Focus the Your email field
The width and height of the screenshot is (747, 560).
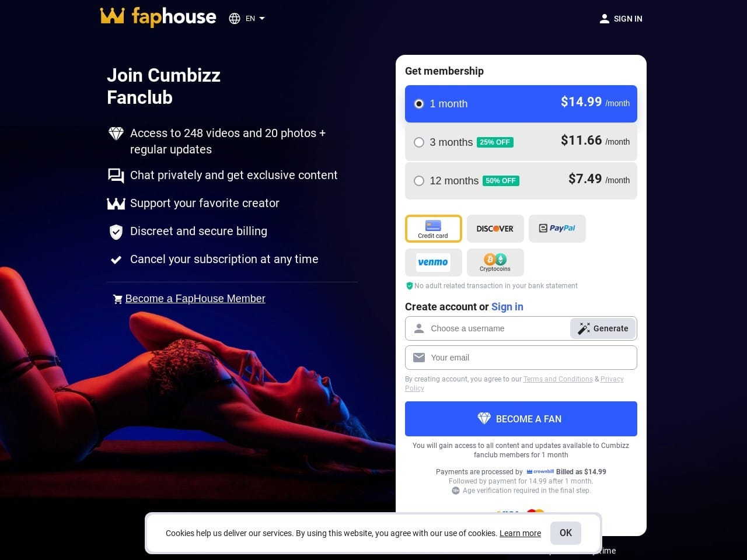521,358
